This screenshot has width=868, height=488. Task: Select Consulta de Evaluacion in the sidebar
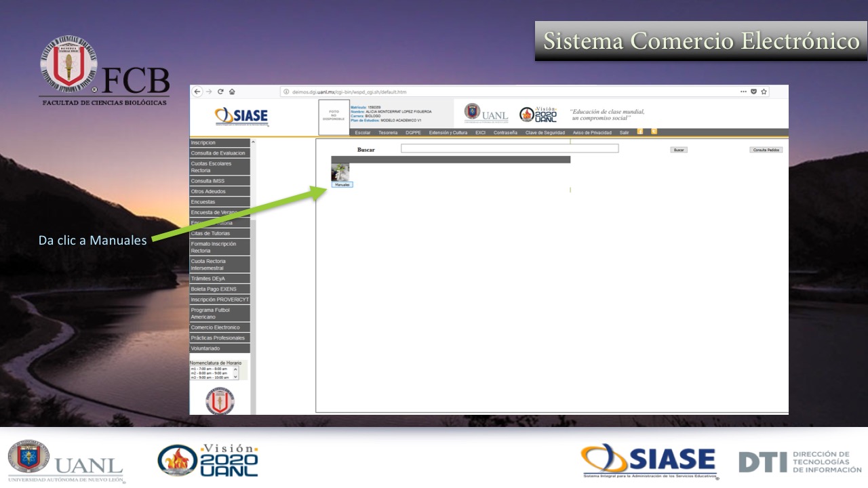220,153
